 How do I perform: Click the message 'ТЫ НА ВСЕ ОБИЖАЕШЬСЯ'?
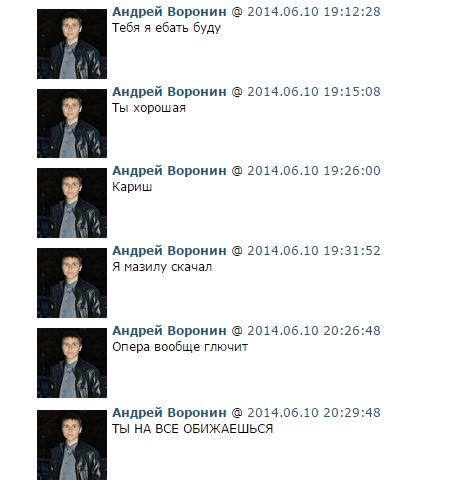tap(192, 429)
